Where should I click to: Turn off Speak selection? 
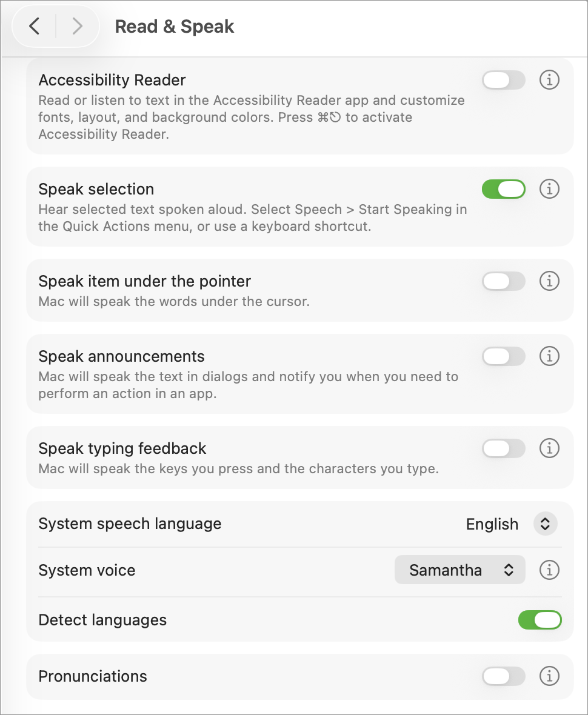coord(503,189)
